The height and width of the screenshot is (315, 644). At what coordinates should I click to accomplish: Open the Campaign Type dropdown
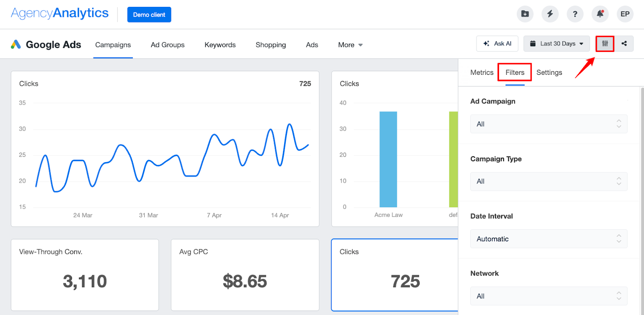pos(549,181)
